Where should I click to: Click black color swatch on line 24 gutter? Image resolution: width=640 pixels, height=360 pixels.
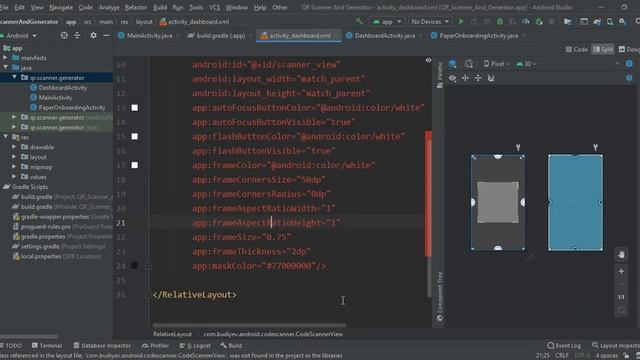click(x=134, y=266)
